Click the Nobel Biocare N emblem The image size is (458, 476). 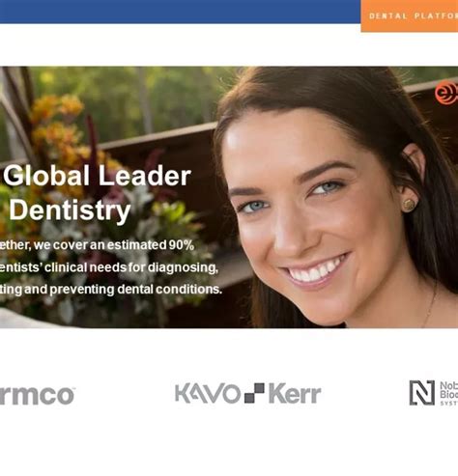point(422,393)
